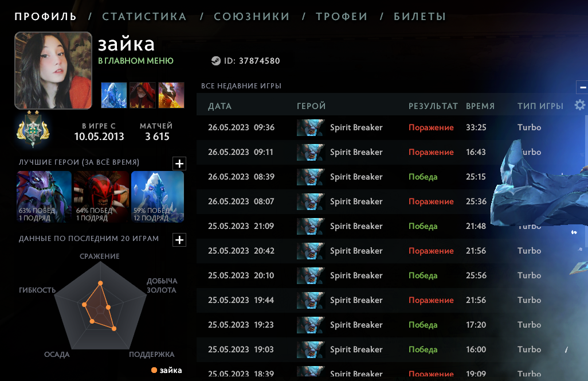Image resolution: width=588 pixels, height=381 pixels.
Task: Switch to the СТАТИСТИКА tab
Action: pyautogui.click(x=144, y=17)
